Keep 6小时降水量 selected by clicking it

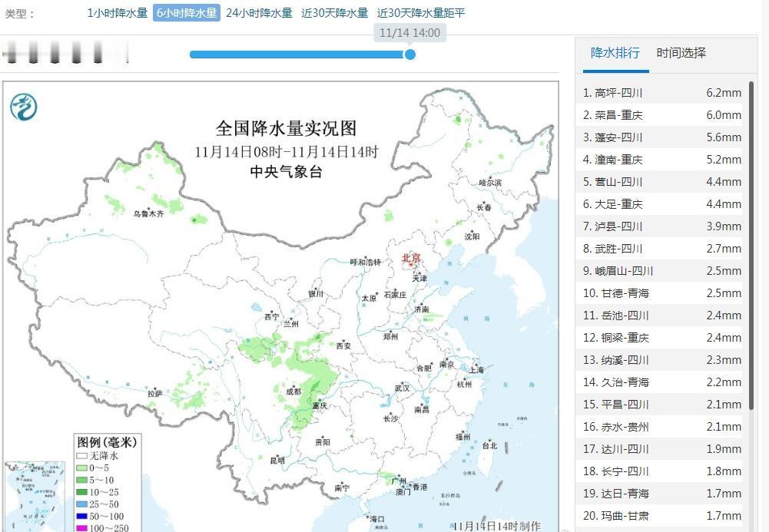pos(185,13)
